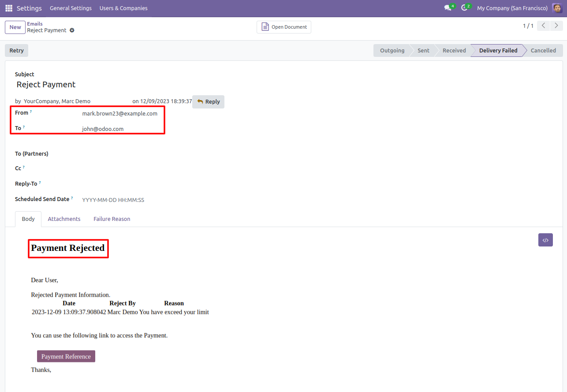Click the Cc field help question mark
Screen dimensions: 567x392
pyautogui.click(x=24, y=168)
